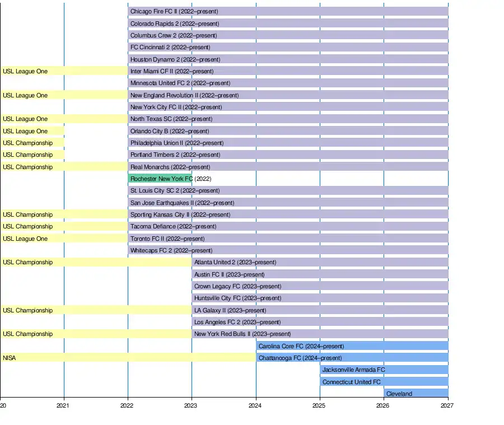
Task: Click the Real Monarchs timeline bar
Action: pyautogui.click(x=287, y=167)
